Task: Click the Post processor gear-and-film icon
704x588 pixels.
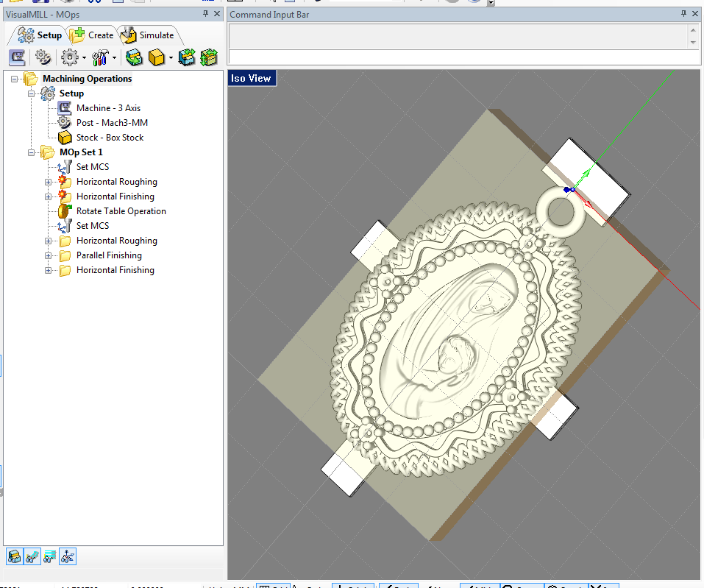Action: tap(43, 57)
